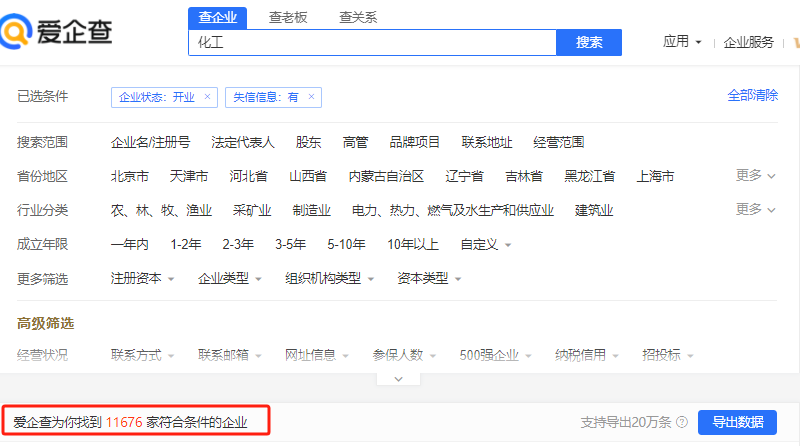Open the 应用 menu

tap(682, 42)
